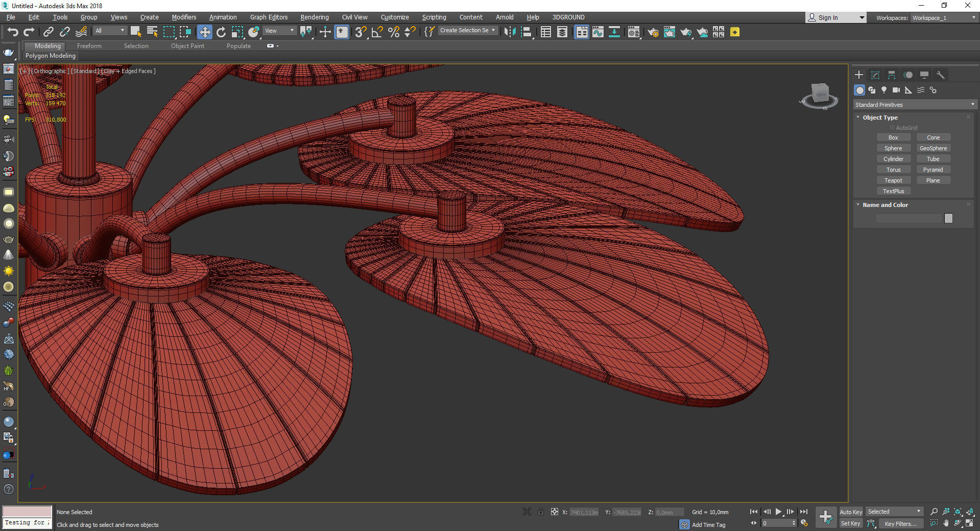This screenshot has height=531, width=980.
Task: Toggle Spinner Snap
Action: point(410,32)
